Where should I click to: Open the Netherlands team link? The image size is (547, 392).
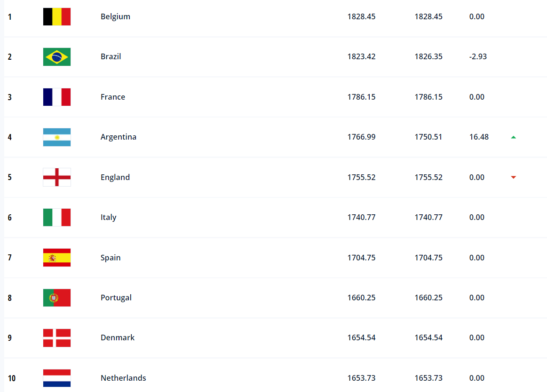tap(123, 378)
